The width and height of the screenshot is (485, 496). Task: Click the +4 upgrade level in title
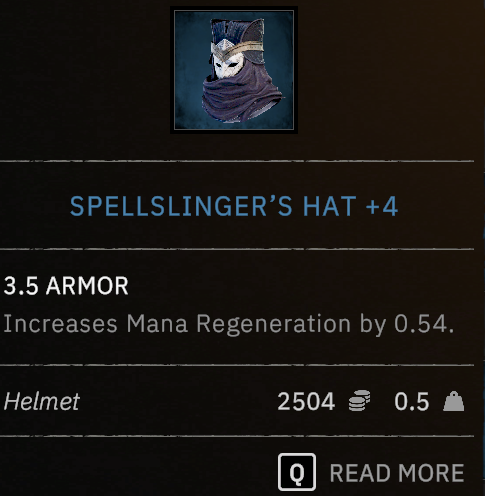[382, 207]
